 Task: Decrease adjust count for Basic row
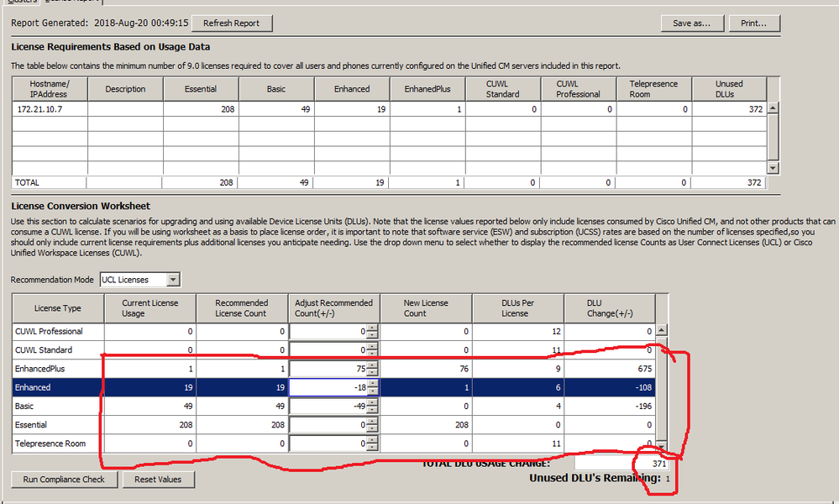pos(372,410)
